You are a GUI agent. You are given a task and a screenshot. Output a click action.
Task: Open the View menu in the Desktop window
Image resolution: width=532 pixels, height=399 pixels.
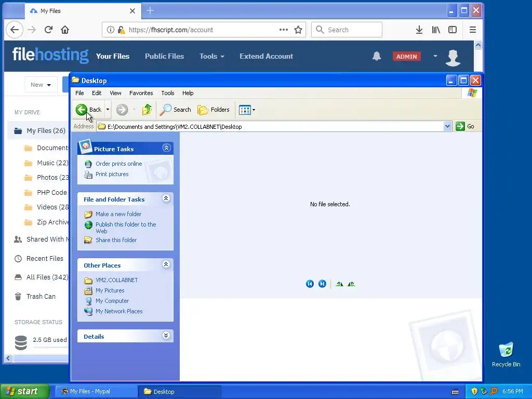pos(115,93)
